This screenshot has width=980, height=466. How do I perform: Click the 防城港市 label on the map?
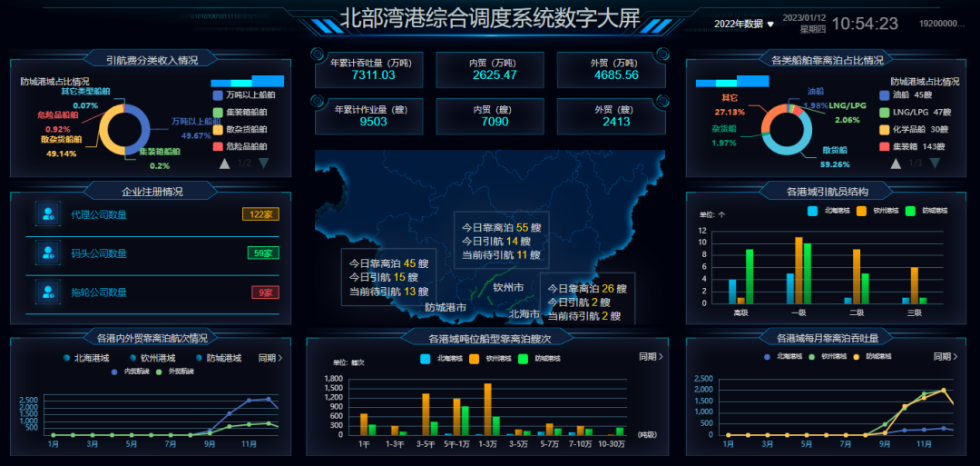[x=446, y=307]
